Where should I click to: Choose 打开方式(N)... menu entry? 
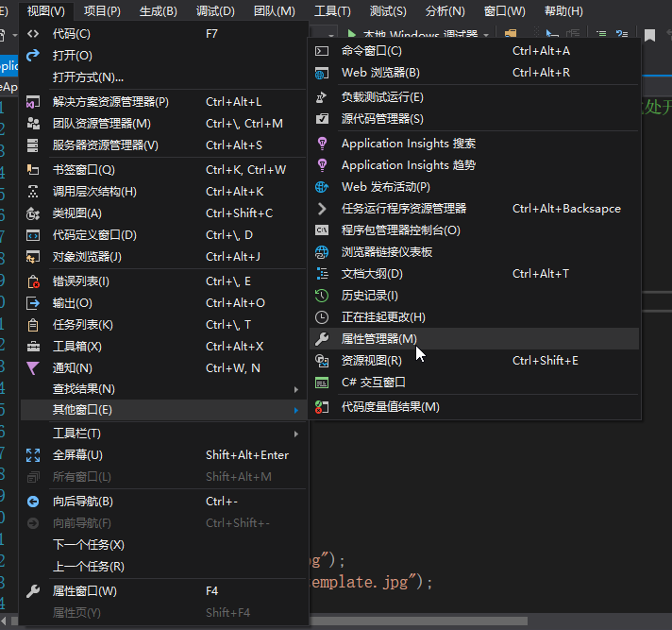(164, 77)
